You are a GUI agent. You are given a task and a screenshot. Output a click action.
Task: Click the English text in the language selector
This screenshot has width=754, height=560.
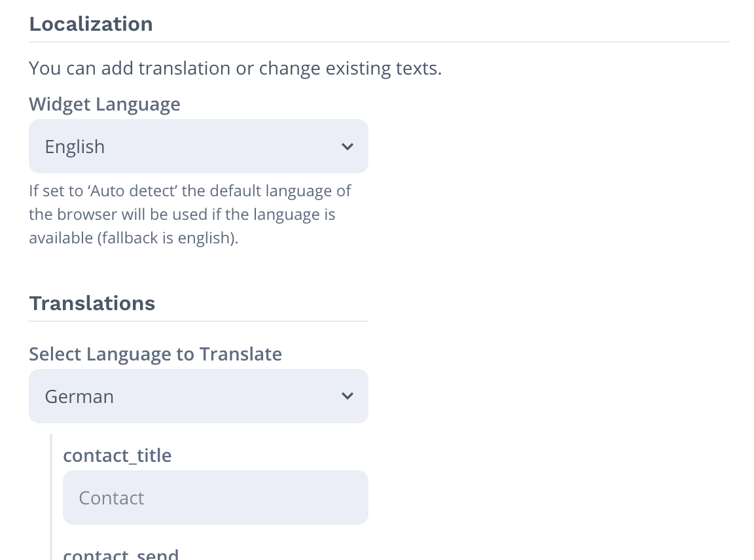click(x=75, y=146)
